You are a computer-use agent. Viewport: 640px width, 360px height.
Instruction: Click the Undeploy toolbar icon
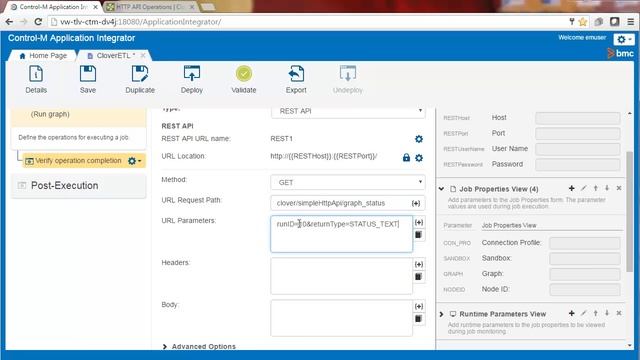(348, 80)
